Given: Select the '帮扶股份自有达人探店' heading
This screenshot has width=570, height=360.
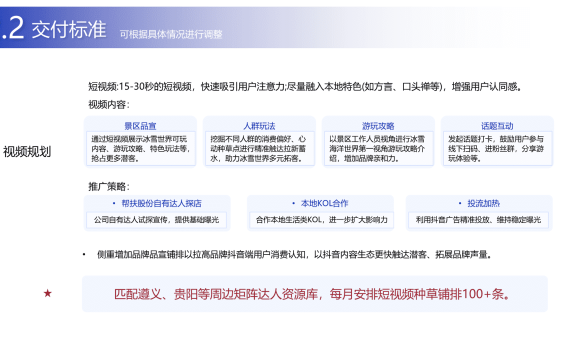Looking at the screenshot, I should [161, 203].
